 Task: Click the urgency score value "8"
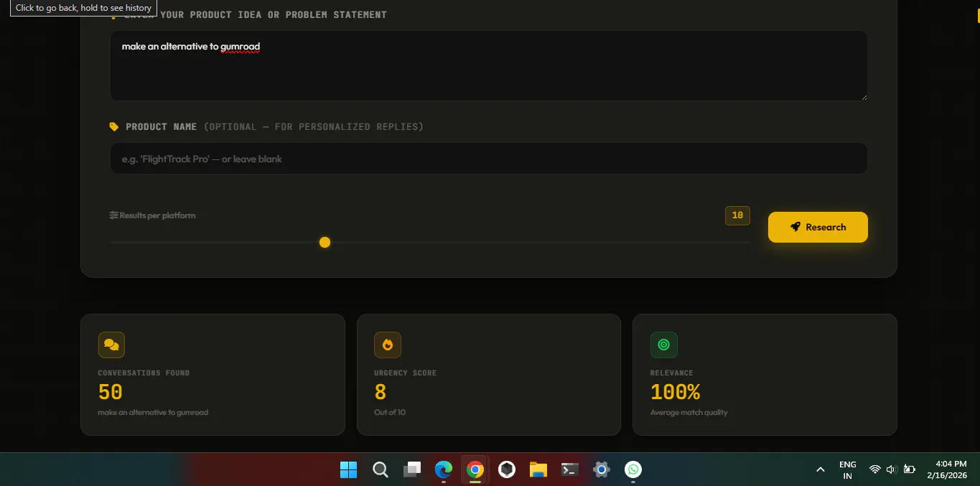381,392
